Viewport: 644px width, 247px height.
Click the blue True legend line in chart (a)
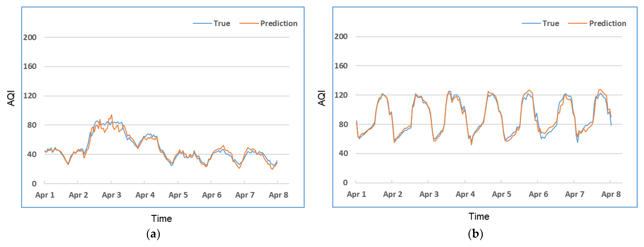coord(202,23)
